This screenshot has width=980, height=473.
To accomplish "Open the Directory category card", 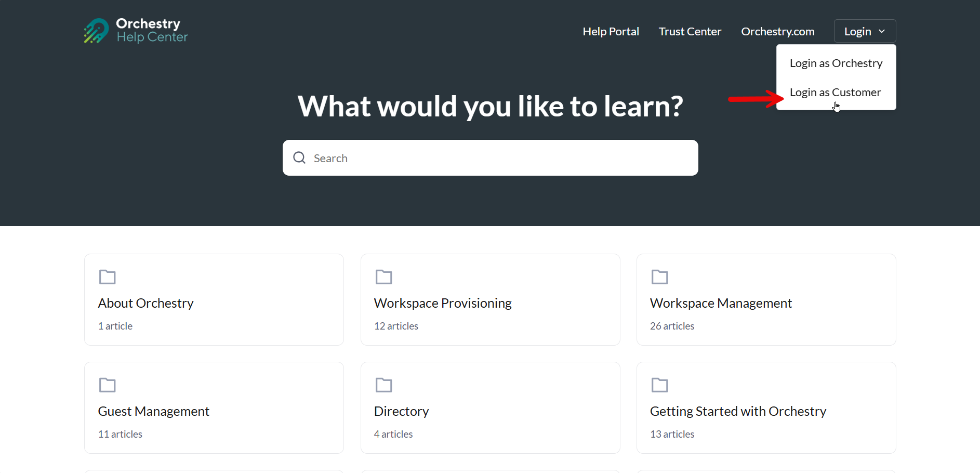I will (491, 408).
